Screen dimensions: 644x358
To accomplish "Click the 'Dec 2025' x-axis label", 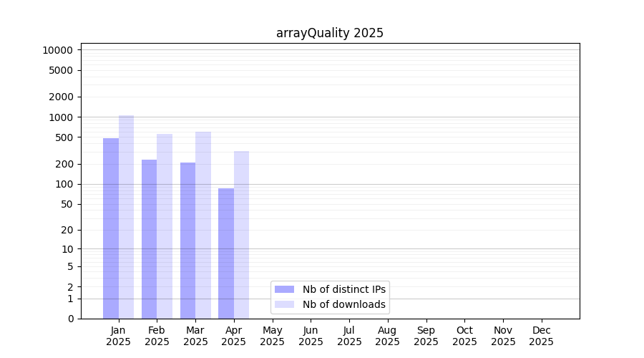I will [542, 336].
